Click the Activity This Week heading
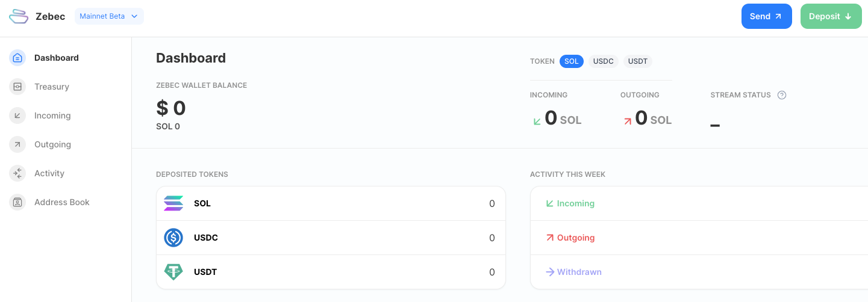 (567, 174)
